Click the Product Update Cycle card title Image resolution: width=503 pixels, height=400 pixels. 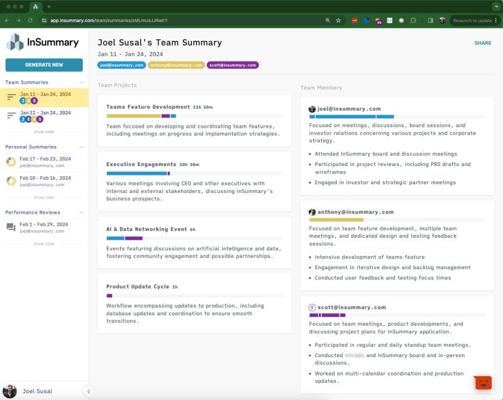pyautogui.click(x=137, y=287)
